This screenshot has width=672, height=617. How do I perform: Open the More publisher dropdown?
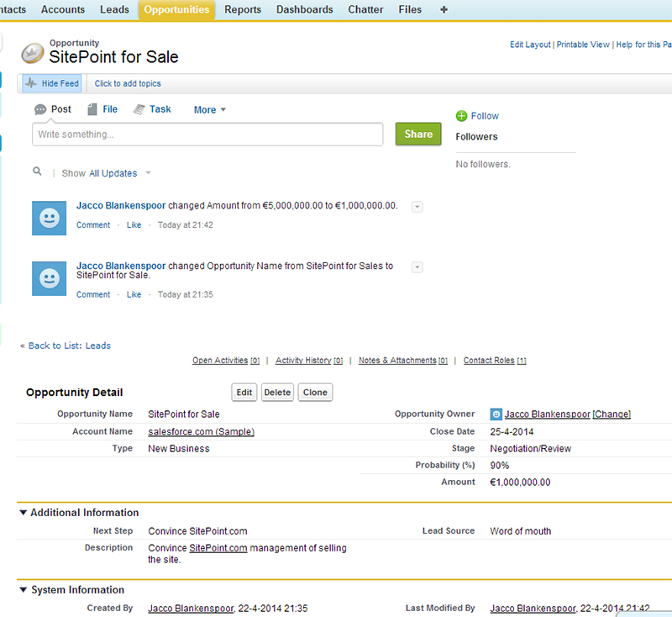210,110
